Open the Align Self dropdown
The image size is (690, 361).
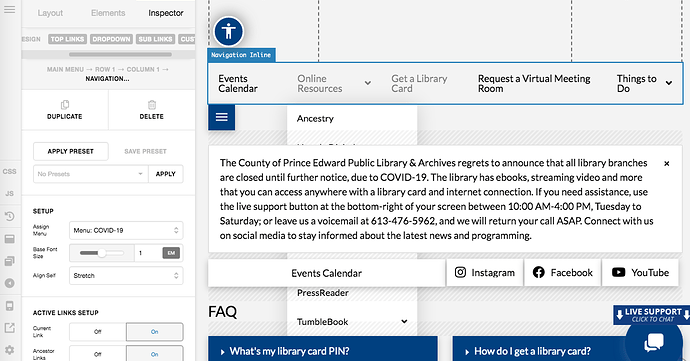pos(126,276)
